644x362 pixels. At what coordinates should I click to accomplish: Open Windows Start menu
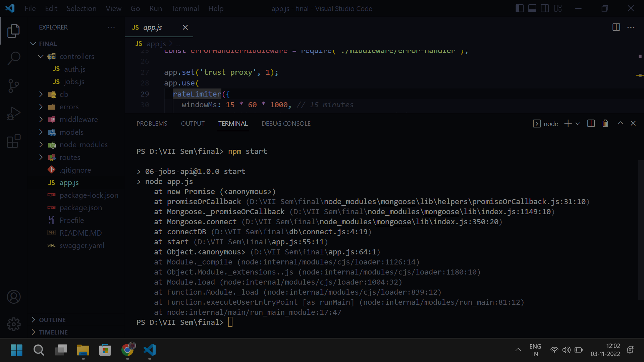click(x=16, y=350)
